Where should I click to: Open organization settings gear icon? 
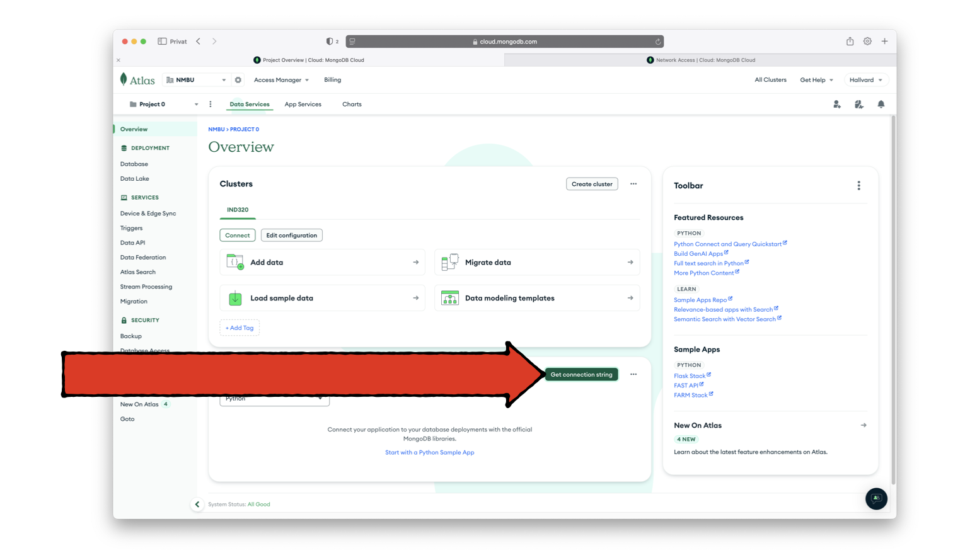238,80
